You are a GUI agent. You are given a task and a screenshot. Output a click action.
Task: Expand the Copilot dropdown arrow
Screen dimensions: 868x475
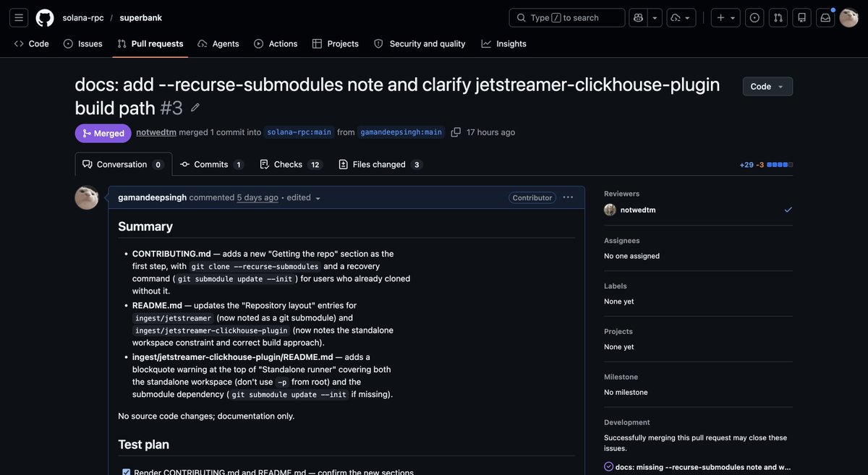[x=655, y=17]
